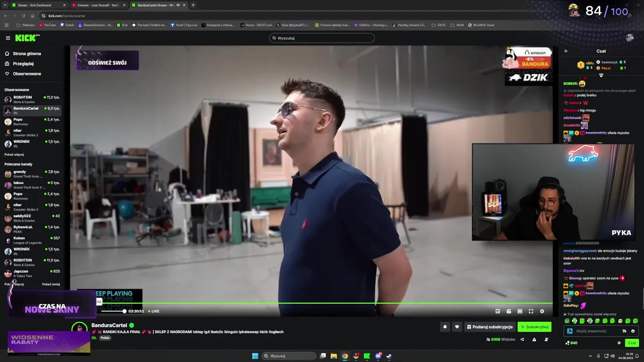
Task: Open the viewer-list icon beside report
Action: pos(546,339)
